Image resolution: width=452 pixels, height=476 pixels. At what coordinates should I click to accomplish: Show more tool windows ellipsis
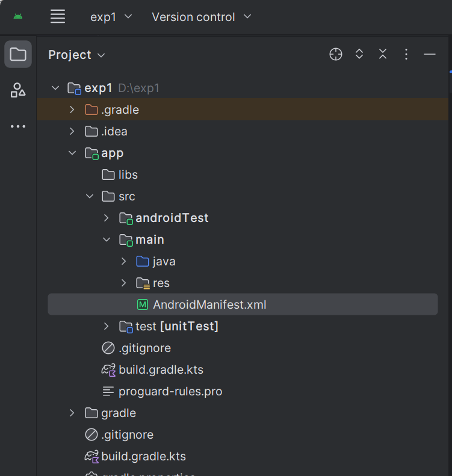18,126
